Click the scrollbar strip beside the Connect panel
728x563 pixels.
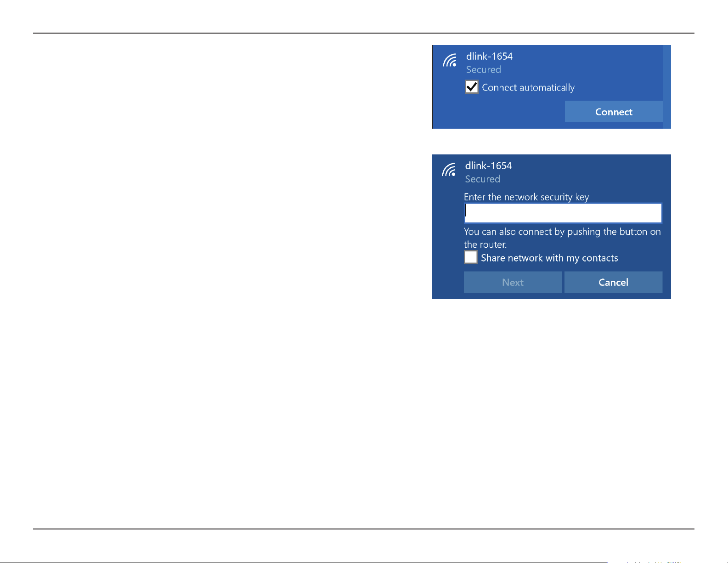(667, 86)
